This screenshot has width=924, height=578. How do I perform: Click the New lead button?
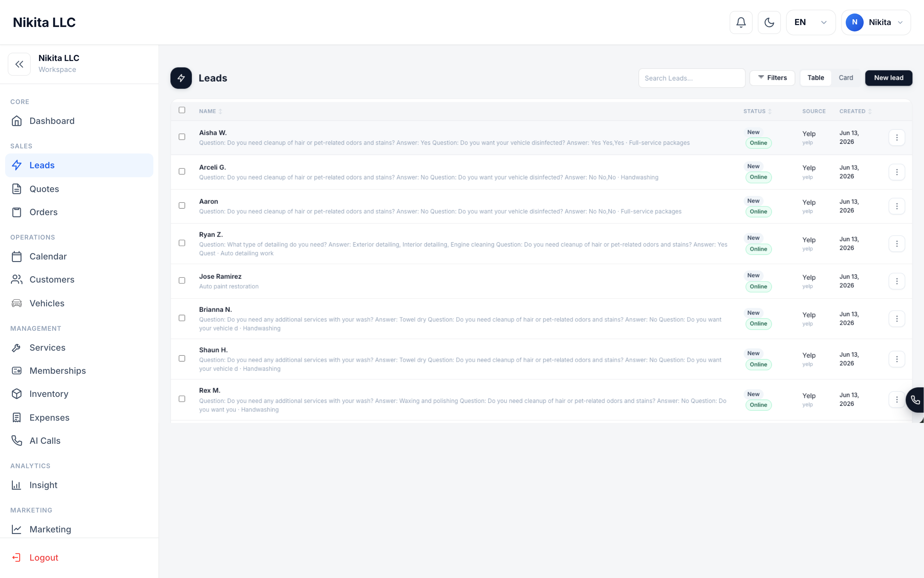(888, 78)
